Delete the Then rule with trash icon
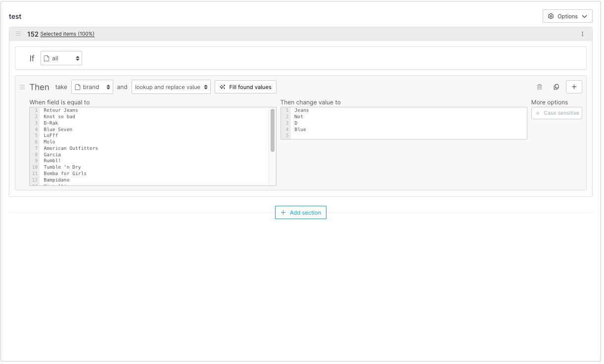 coord(539,87)
